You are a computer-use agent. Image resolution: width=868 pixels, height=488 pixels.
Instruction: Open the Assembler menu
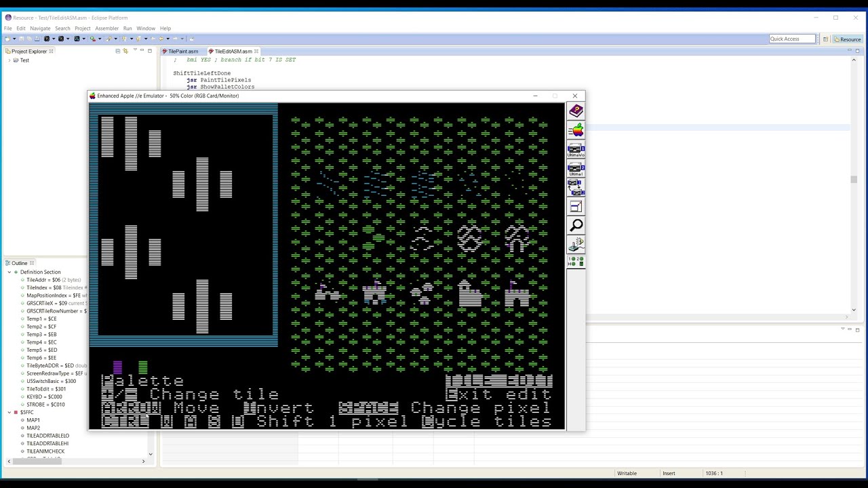[106, 28]
